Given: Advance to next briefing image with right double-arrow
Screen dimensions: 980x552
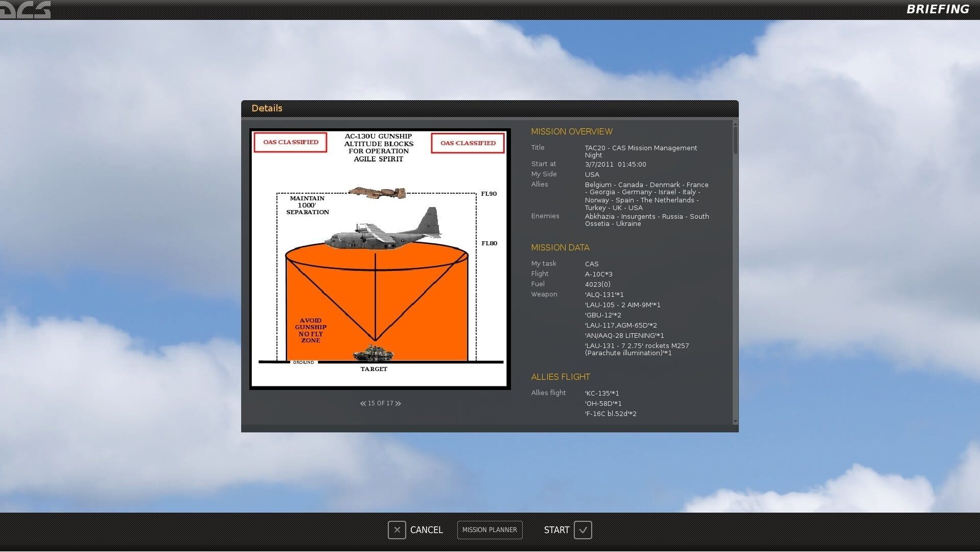Looking at the screenshot, I should [x=398, y=403].
